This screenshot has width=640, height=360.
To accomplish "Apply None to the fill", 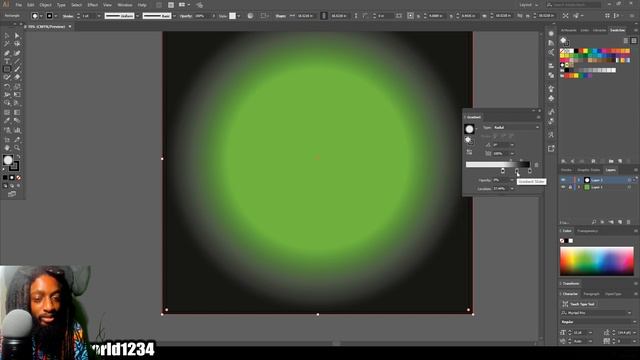I will pos(18,178).
